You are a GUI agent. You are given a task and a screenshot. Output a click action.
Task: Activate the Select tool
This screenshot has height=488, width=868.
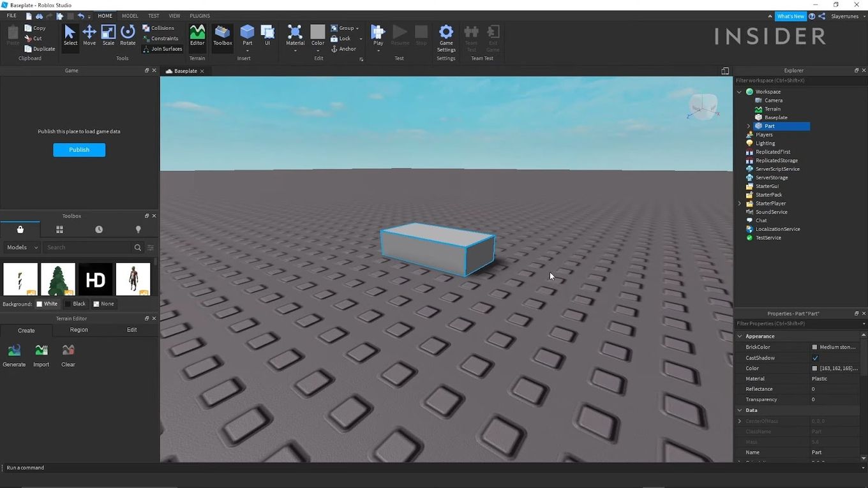click(70, 35)
